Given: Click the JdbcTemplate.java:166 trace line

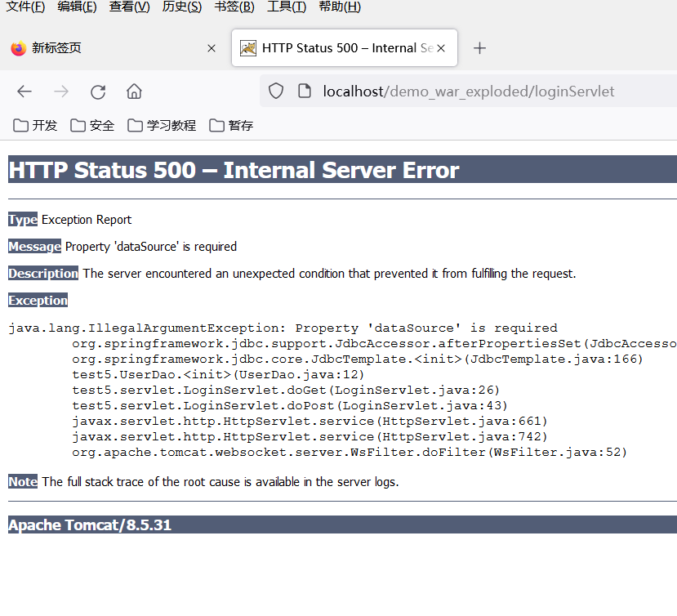Looking at the screenshot, I should coord(358,359).
